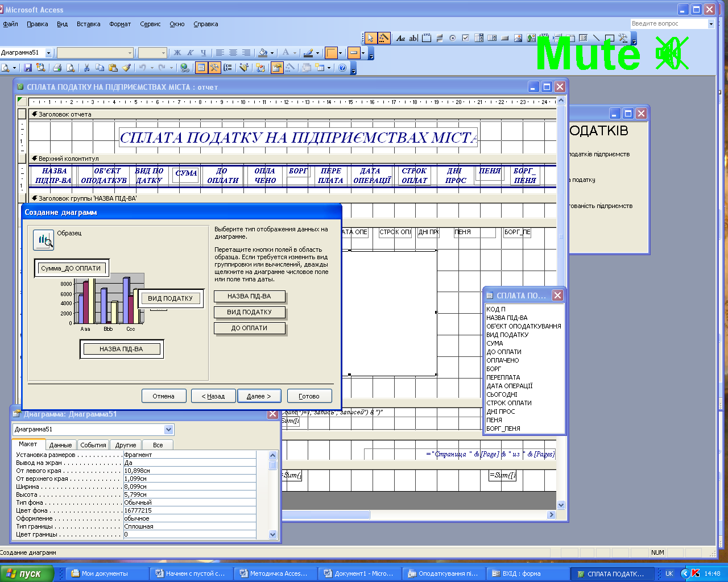728x582 pixels.
Task: Select the Label (Aa) toolbox control
Action: tap(400, 38)
